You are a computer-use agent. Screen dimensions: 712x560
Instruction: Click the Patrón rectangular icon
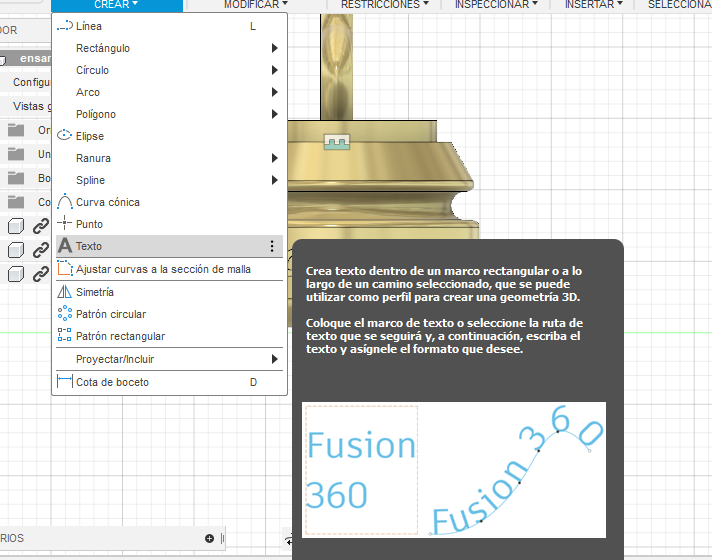click(64, 335)
